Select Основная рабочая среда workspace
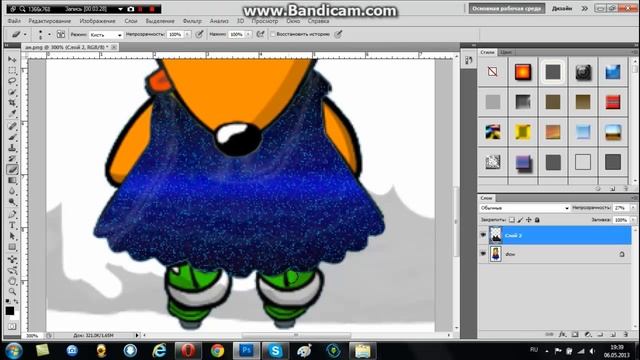Viewport: 640px width, 360px height. 507,8
